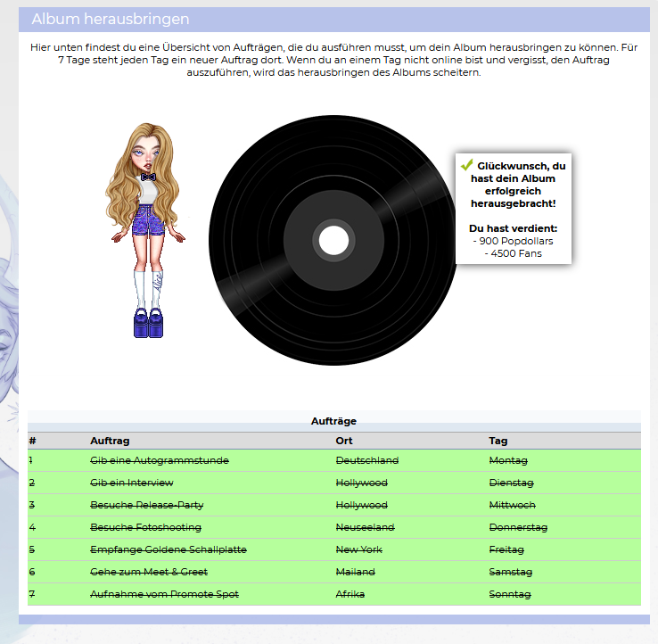The width and height of the screenshot is (658, 644).
Task: Click the 'Dienstag' day cell
Action: tap(511, 483)
